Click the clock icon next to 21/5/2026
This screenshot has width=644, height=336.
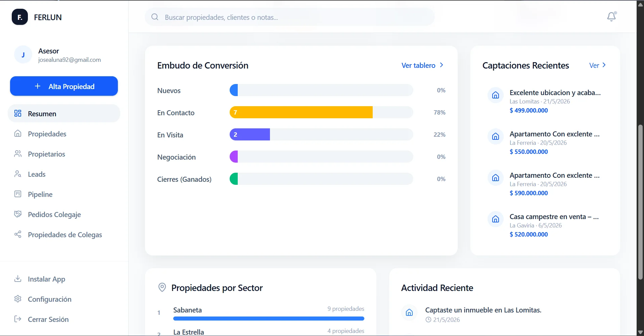click(x=428, y=320)
